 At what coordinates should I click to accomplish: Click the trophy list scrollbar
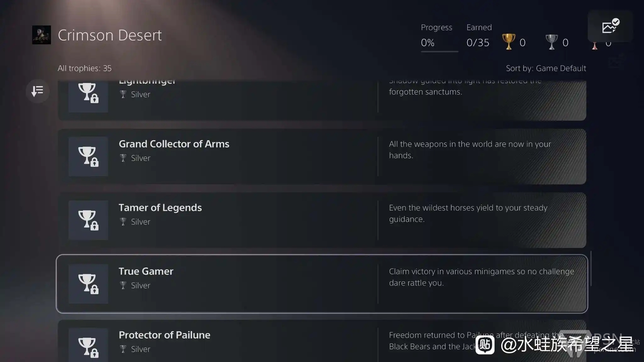(x=591, y=268)
